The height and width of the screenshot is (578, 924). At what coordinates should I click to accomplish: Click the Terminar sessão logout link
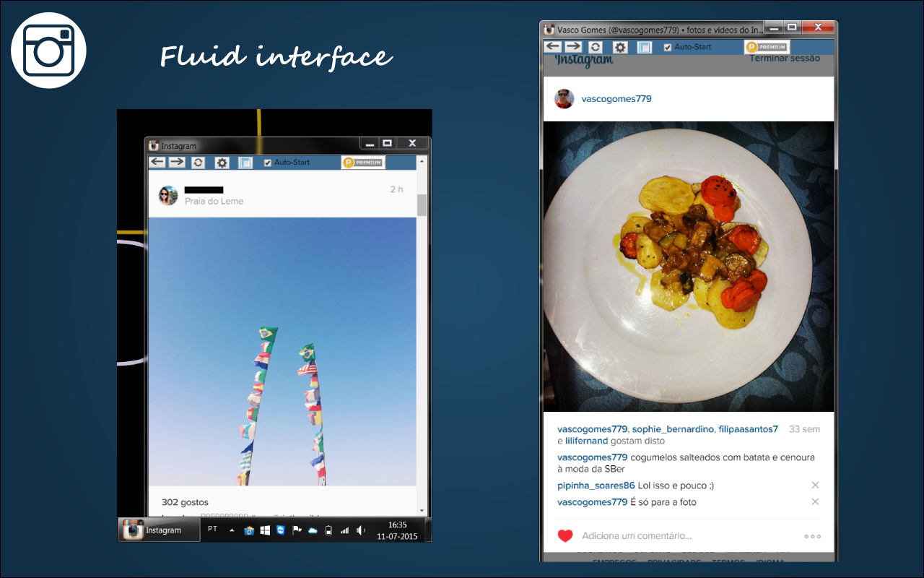[784, 58]
